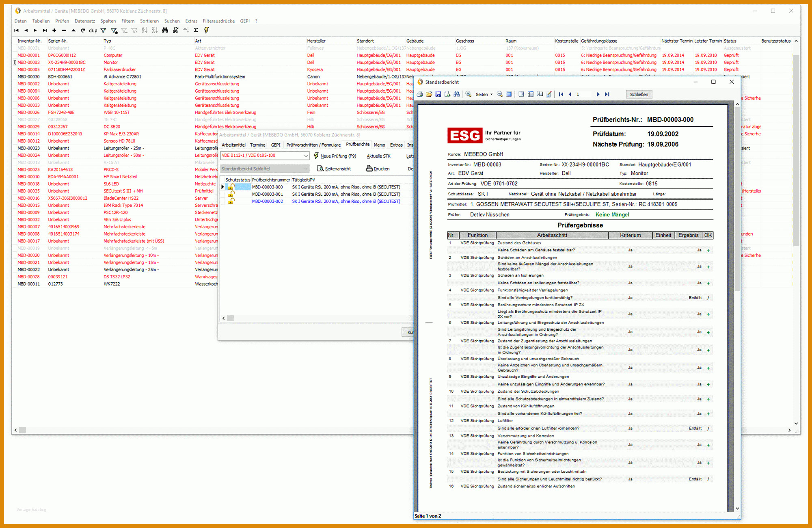Switch to Memo tab in Gerät dialog
Image resolution: width=812 pixels, height=528 pixels.
coord(380,145)
